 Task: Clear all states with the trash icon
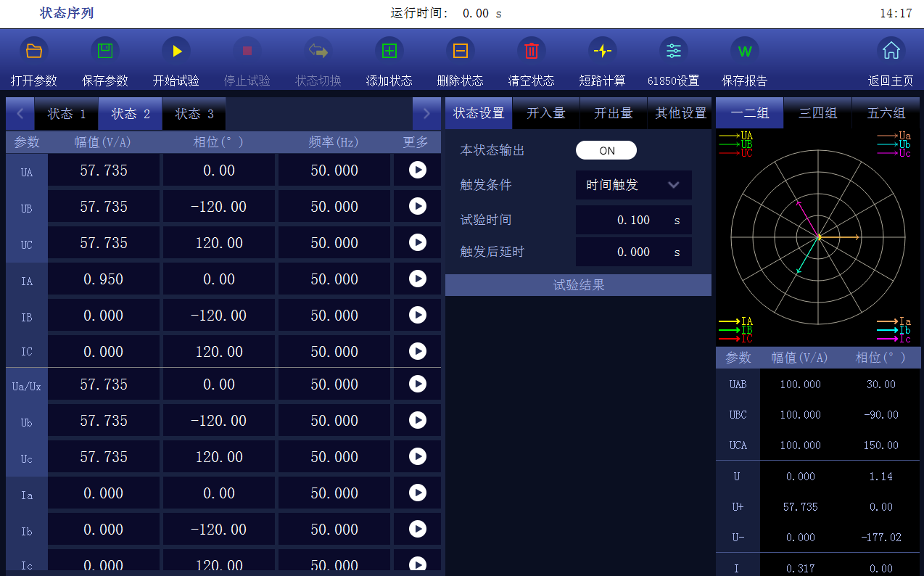tap(532, 51)
